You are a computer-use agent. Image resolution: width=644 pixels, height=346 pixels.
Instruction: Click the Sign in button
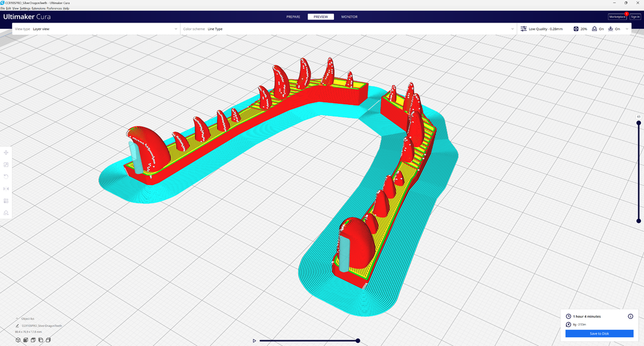click(635, 17)
